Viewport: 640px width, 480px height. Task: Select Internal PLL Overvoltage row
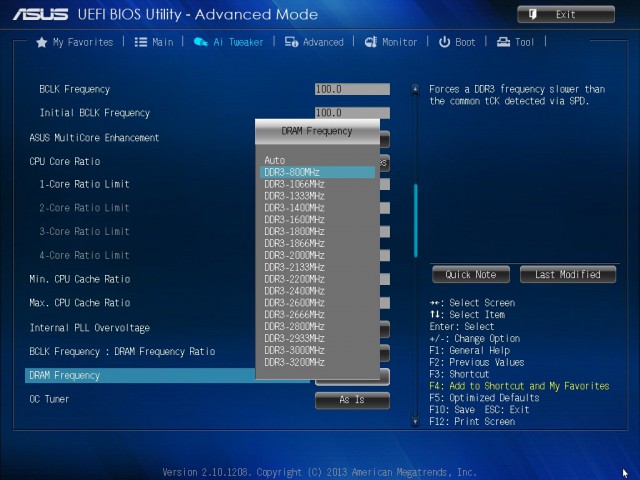pos(90,328)
